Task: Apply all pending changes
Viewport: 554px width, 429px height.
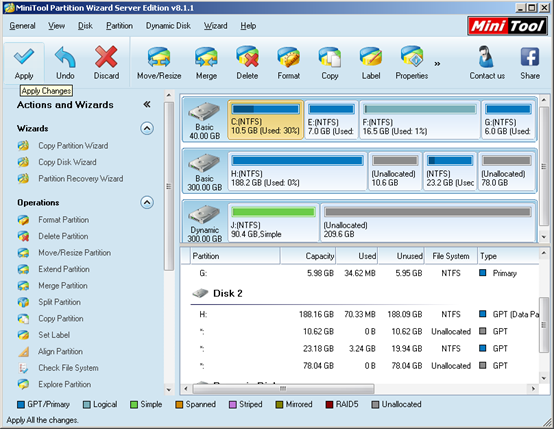Action: point(24,63)
